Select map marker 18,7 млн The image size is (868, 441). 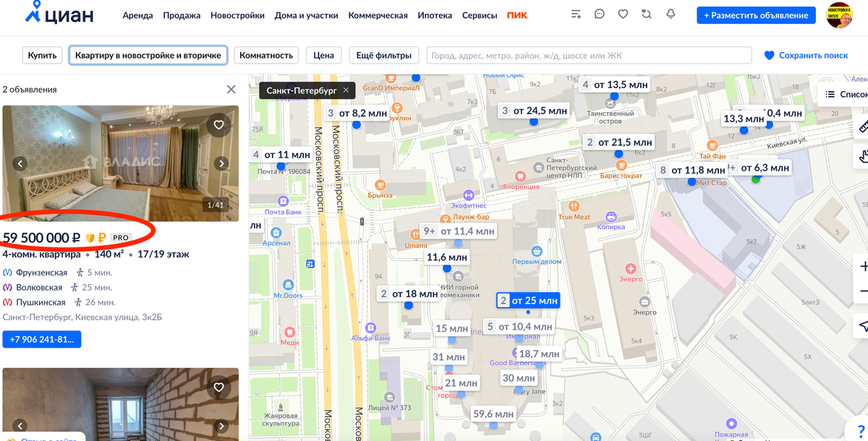click(x=539, y=354)
